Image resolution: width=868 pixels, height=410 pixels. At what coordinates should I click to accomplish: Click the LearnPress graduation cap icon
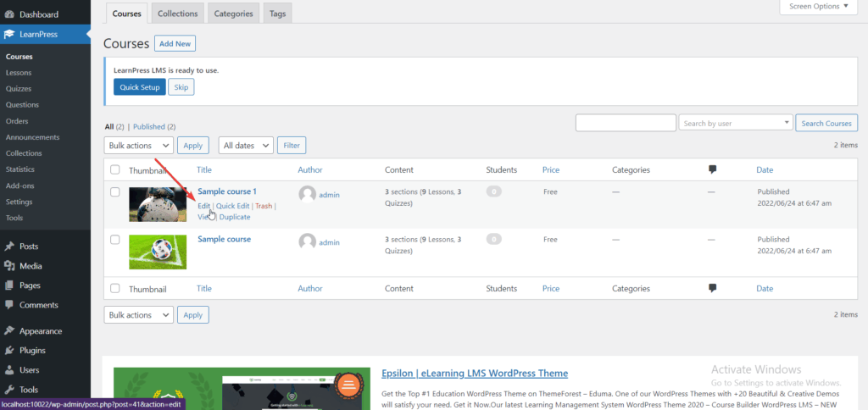pos(9,34)
